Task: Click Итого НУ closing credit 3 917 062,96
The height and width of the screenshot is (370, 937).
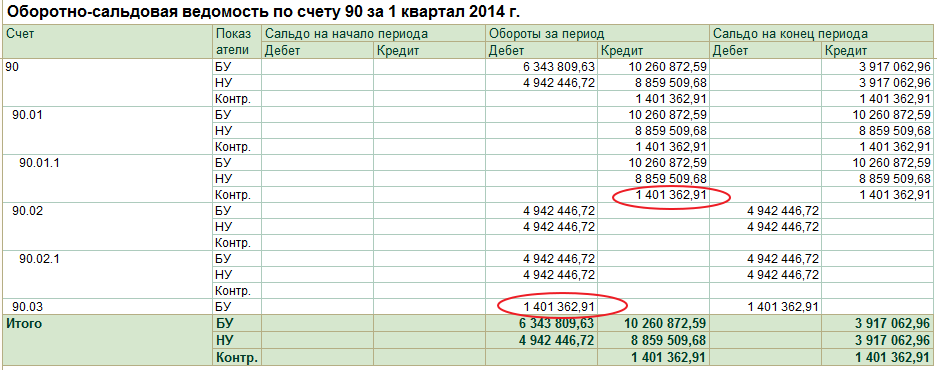Action: [893, 341]
